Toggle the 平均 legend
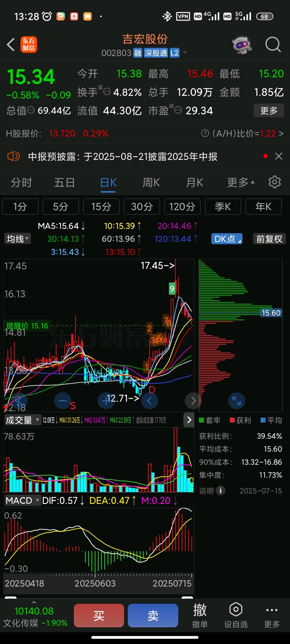This screenshot has width=290, height=644. [x=271, y=420]
